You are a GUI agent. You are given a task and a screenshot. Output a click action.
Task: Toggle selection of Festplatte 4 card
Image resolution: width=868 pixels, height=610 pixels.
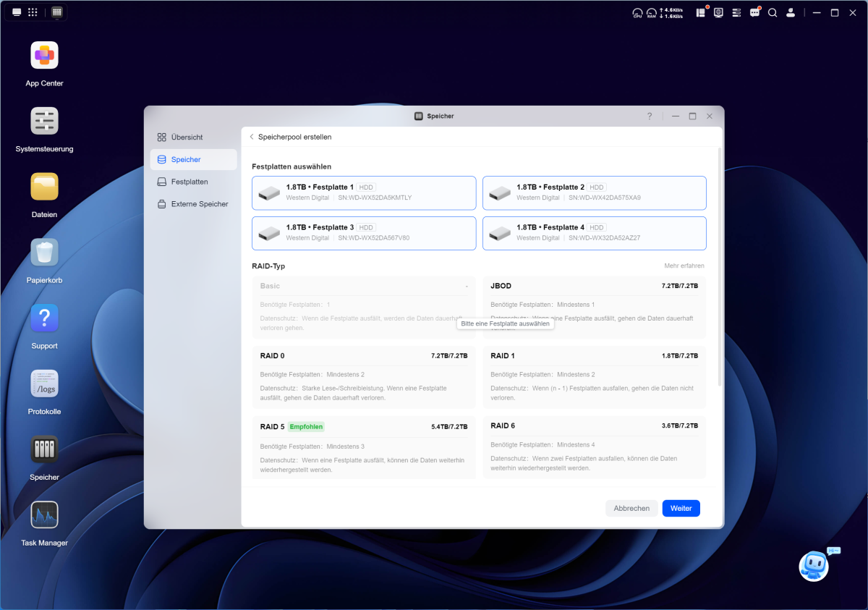[x=595, y=233]
